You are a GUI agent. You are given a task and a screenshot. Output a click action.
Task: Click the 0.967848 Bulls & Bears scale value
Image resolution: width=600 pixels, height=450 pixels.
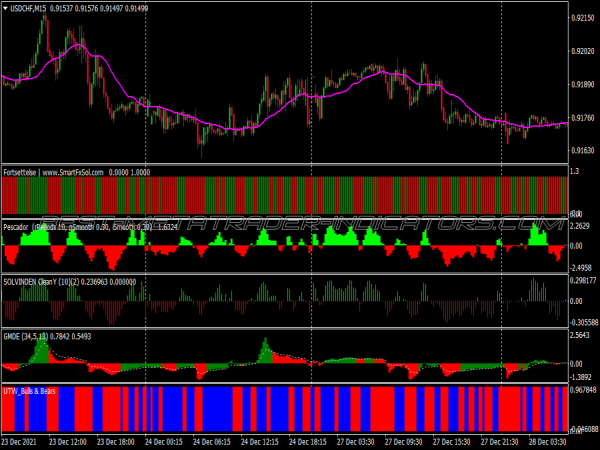pos(583,390)
